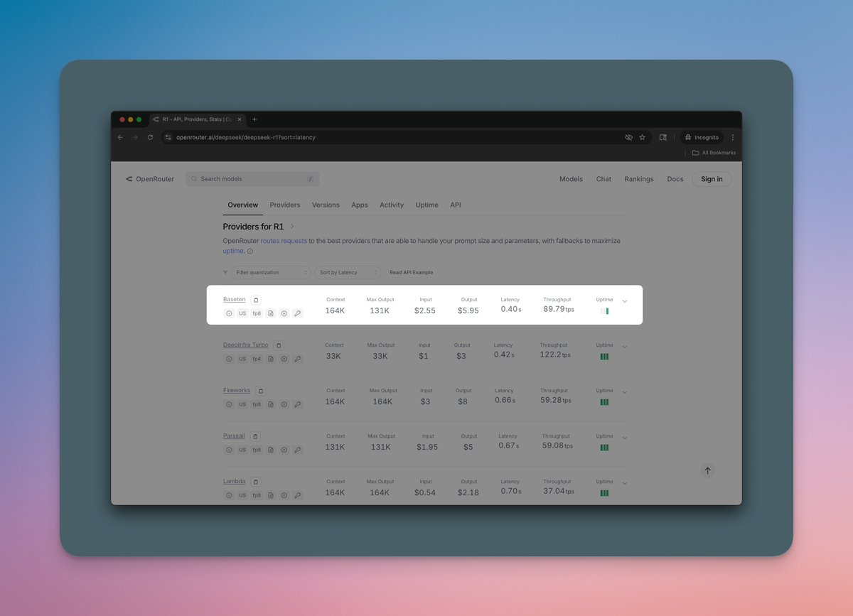
Task: Open the Baseten provider link
Action: 234,299
